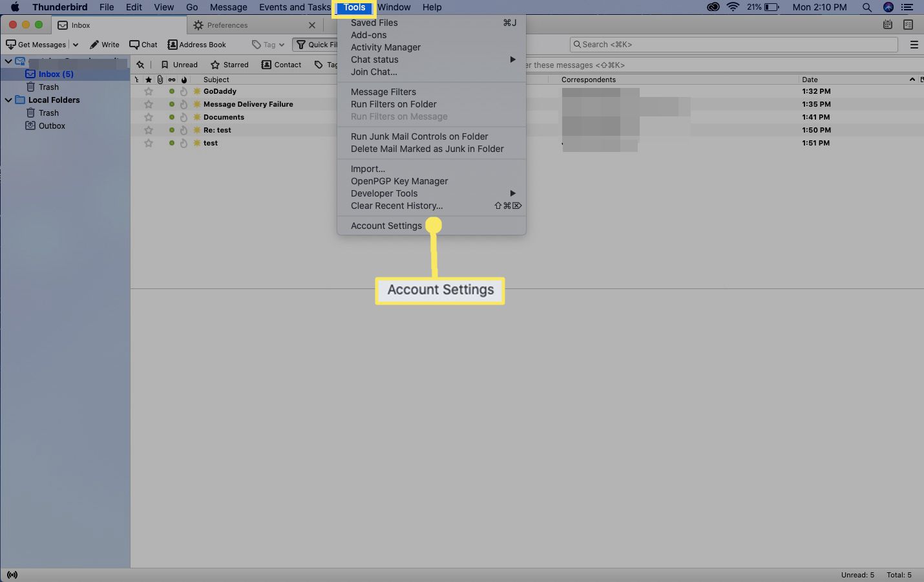Open the tasks tab icon
This screenshot has height=582, width=924.
click(908, 25)
